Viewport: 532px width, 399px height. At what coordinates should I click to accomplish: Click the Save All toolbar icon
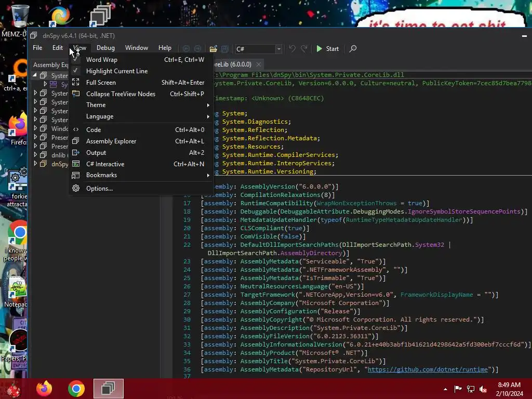pyautogui.click(x=224, y=49)
